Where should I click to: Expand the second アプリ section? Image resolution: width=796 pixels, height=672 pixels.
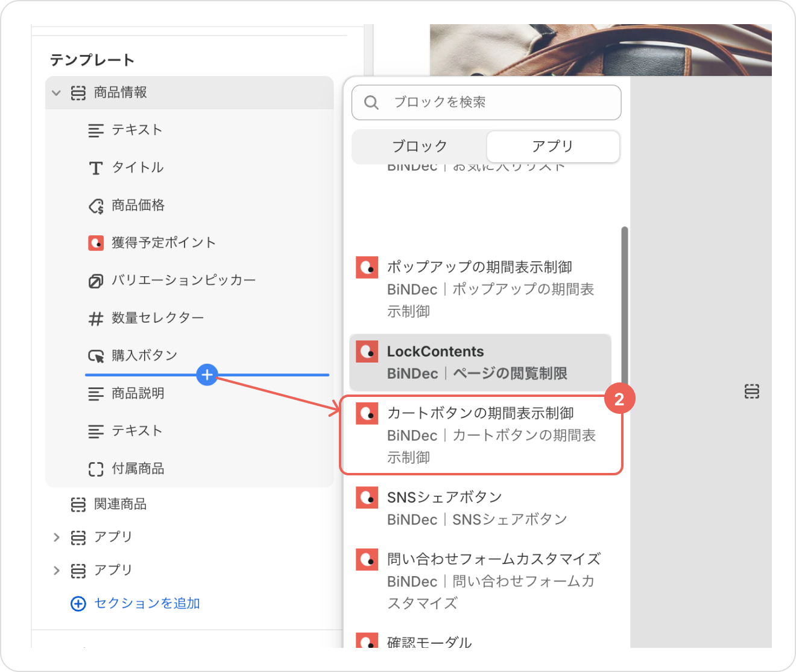click(x=57, y=570)
